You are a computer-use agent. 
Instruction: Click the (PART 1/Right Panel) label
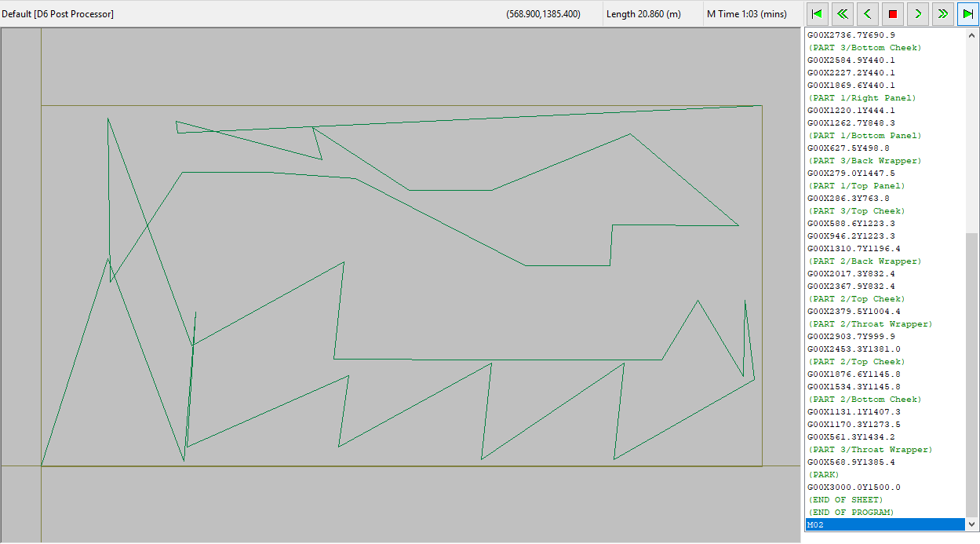point(861,97)
